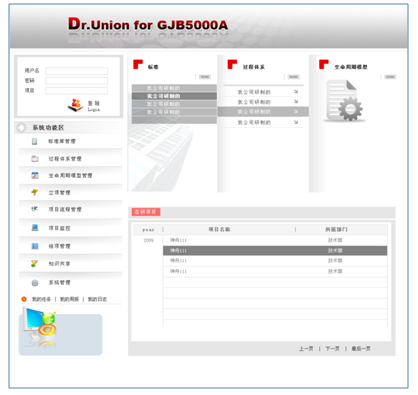The height and width of the screenshot is (395, 418).
Task: Click the 立项管理 pin icon
Action: 34,192
